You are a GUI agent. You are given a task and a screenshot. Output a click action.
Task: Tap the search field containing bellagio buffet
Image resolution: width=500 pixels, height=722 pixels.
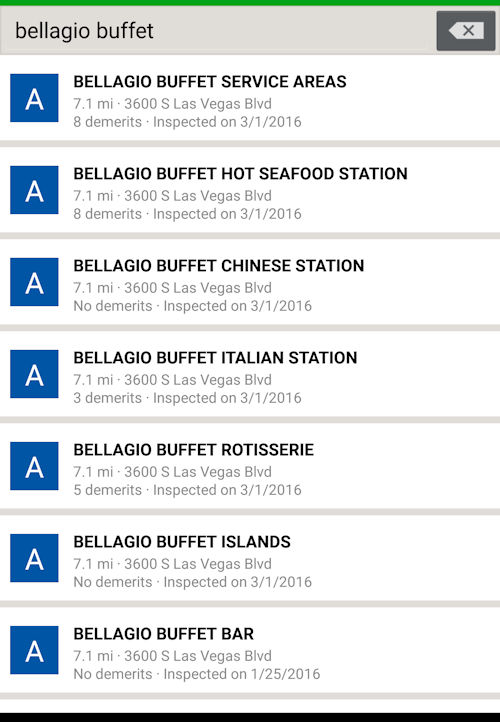pyautogui.click(x=217, y=31)
